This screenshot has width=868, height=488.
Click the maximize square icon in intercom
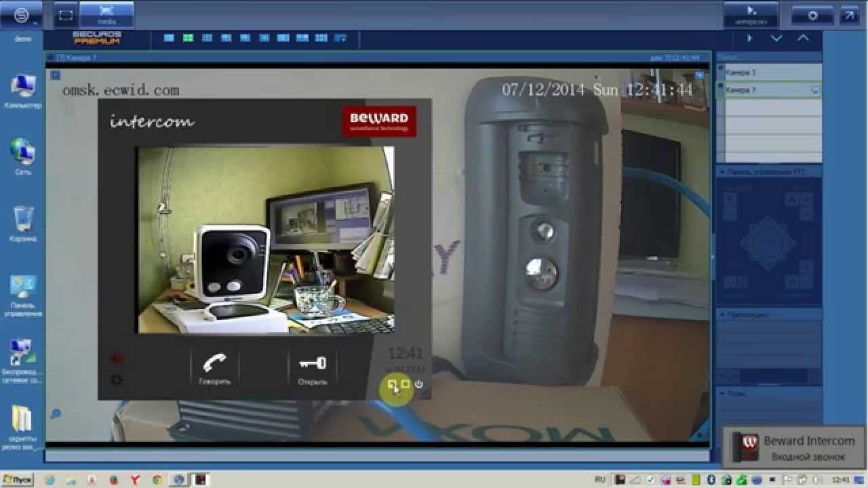(x=406, y=384)
